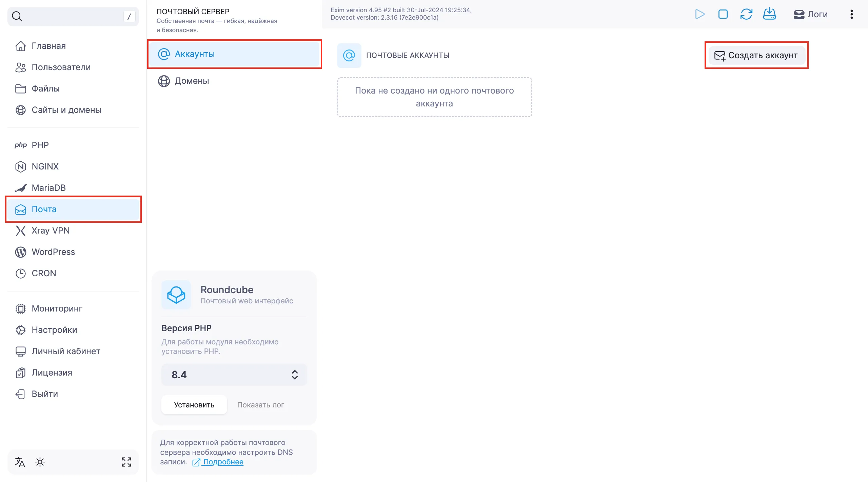This screenshot has height=482, width=868.
Task: Start the mail server with play icon
Action: pos(699,14)
